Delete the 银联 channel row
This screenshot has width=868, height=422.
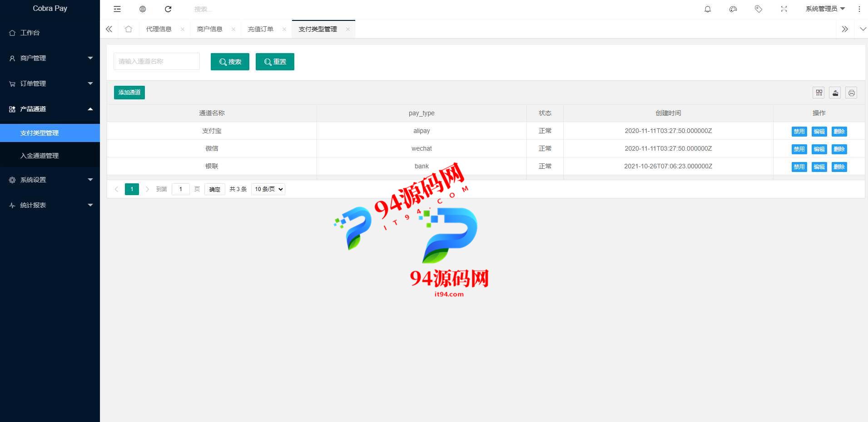(x=839, y=167)
